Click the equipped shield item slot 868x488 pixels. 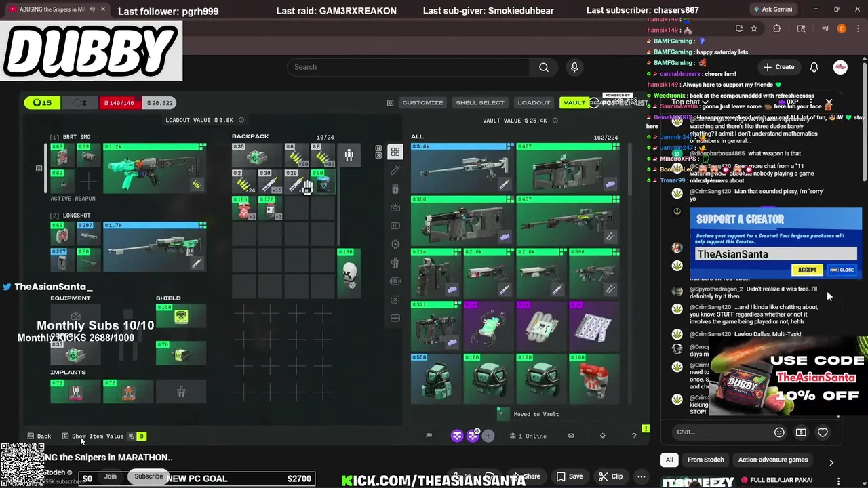coord(181,316)
